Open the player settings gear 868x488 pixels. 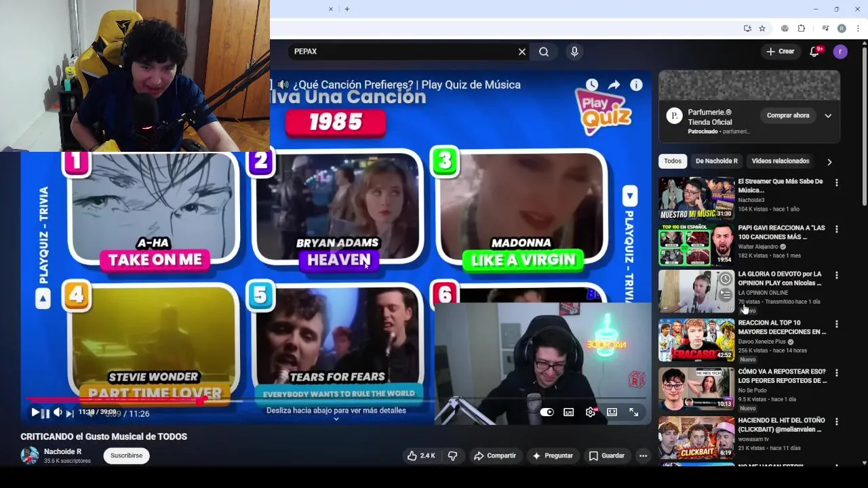coord(591,412)
